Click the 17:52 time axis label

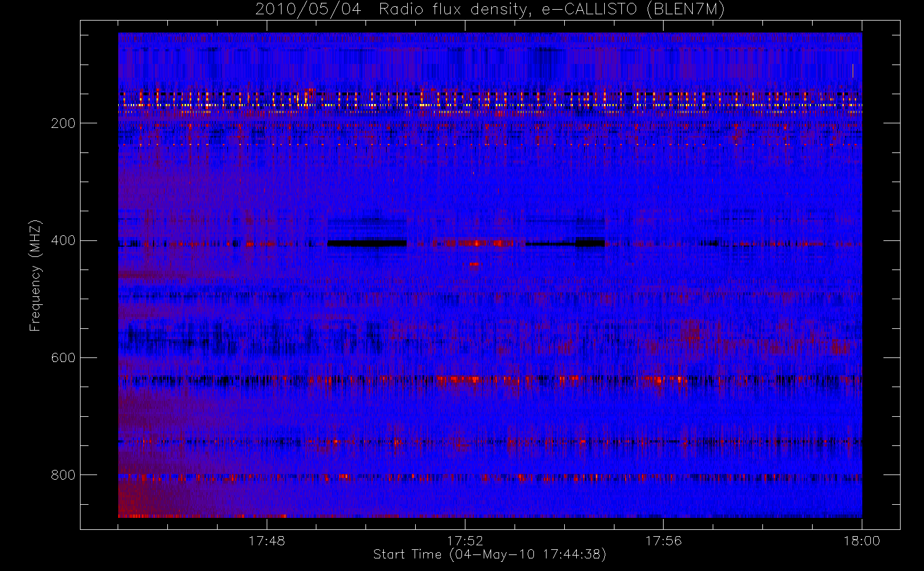465,541
